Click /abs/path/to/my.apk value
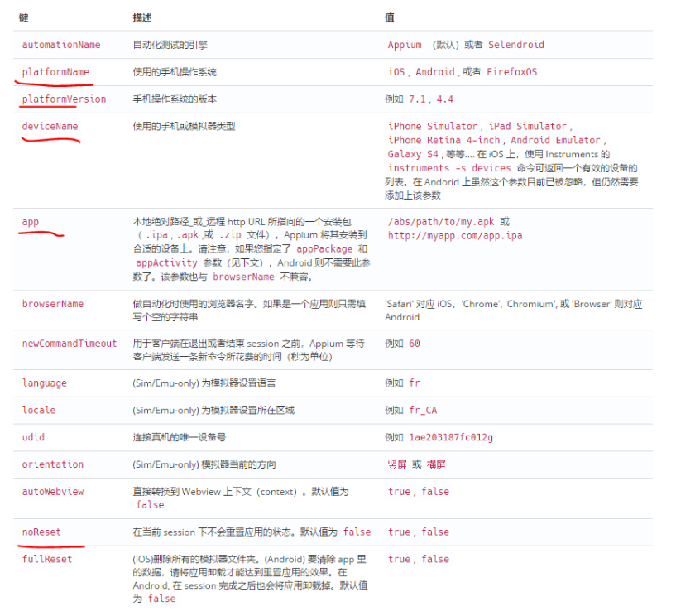This screenshot has height=616, width=676. click(441, 222)
